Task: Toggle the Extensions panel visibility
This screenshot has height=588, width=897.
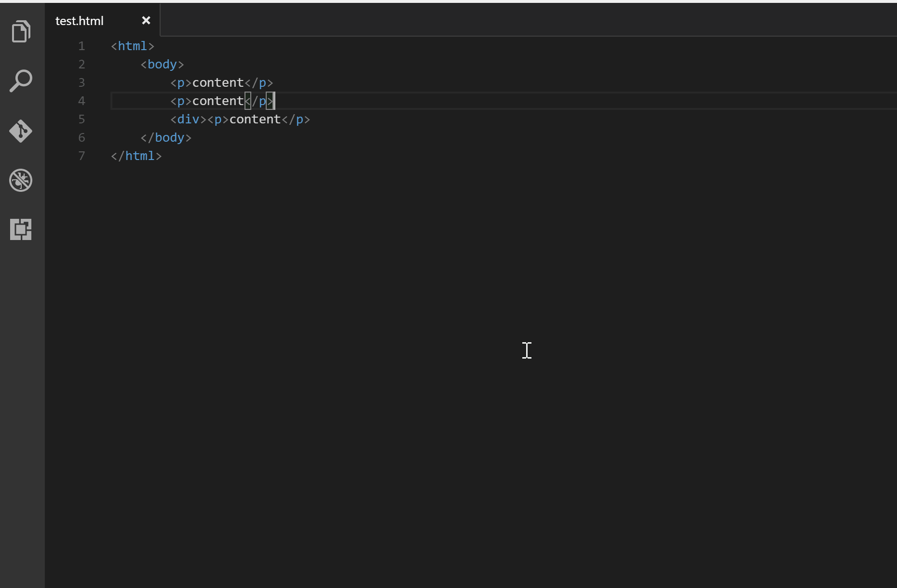Action: 21,229
